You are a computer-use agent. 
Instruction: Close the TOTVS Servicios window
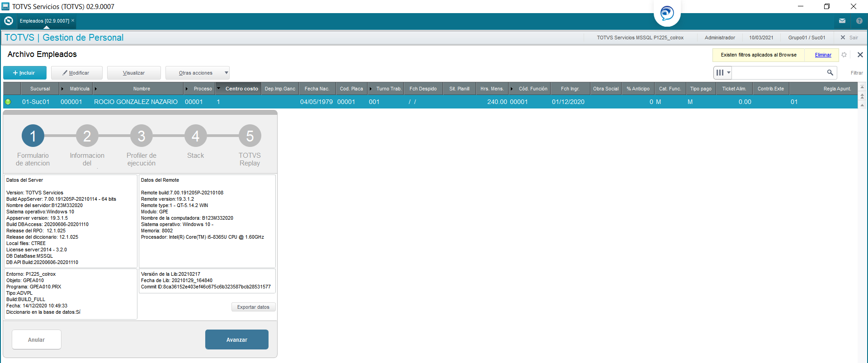[x=854, y=6]
